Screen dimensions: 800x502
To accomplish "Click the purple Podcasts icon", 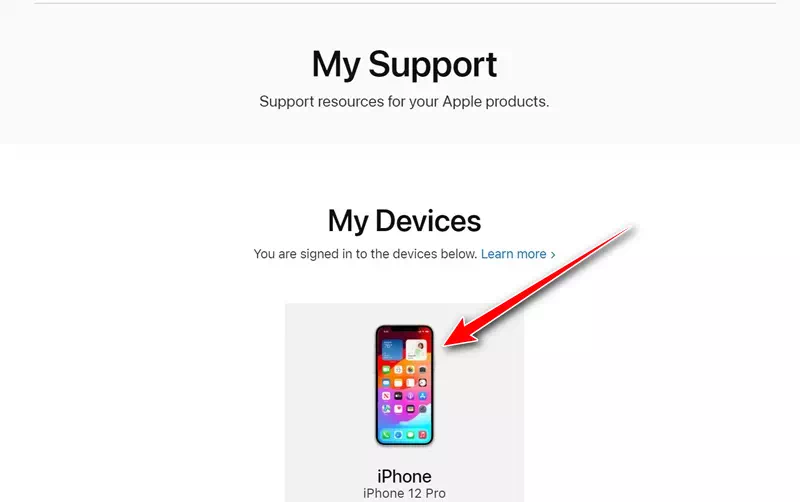I will (x=410, y=396).
